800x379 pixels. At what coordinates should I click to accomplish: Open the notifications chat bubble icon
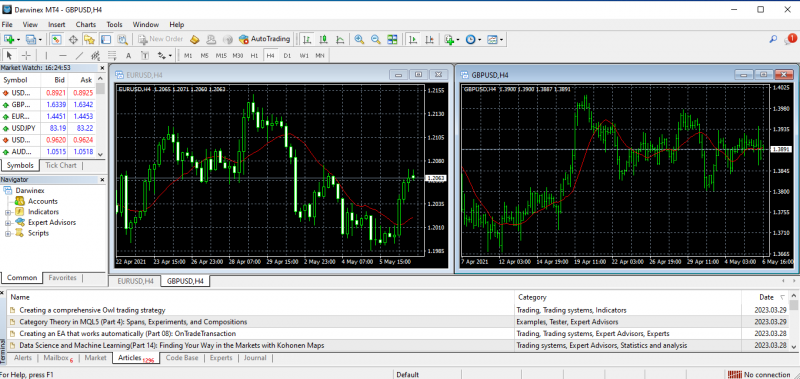click(x=790, y=39)
